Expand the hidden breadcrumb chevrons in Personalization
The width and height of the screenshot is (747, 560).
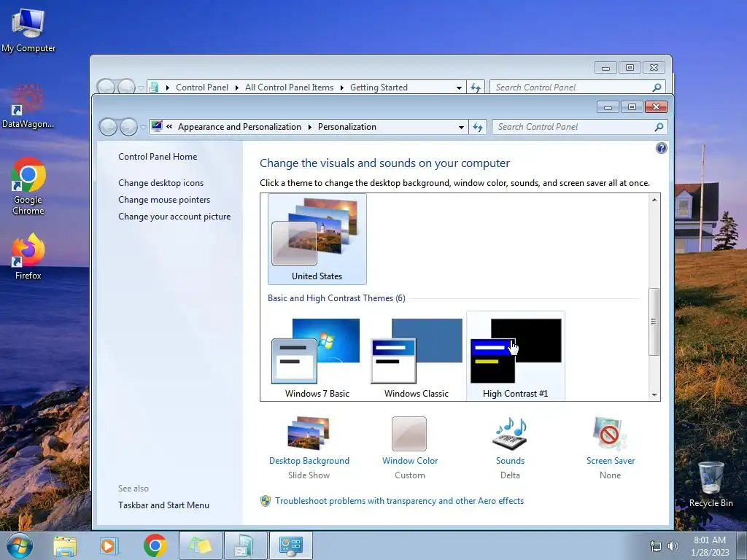[169, 127]
